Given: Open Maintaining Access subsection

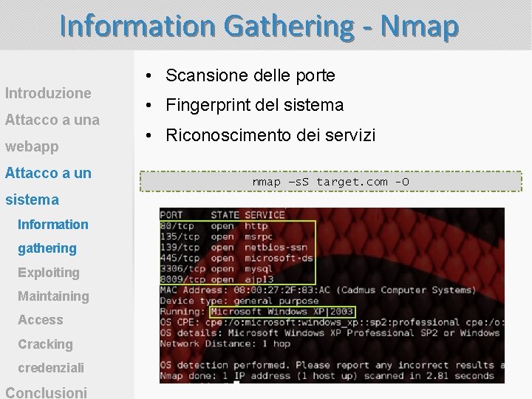Looking at the screenshot, I should 54,308.
